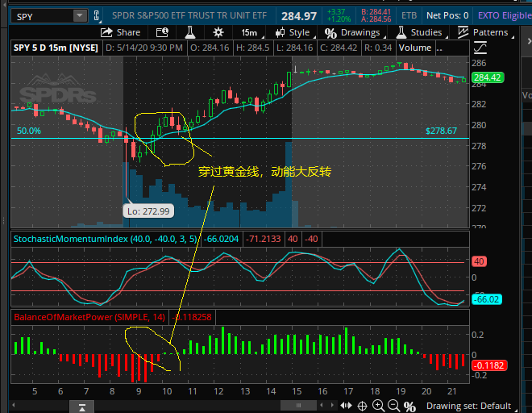The height and width of the screenshot is (413, 532).
Task: Click the O: 284.16 open value
Action: coord(210,48)
